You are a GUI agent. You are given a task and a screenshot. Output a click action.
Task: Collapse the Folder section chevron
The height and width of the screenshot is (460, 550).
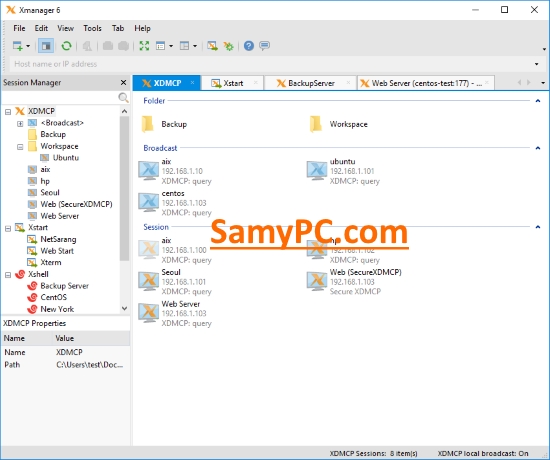pyautogui.click(x=538, y=101)
